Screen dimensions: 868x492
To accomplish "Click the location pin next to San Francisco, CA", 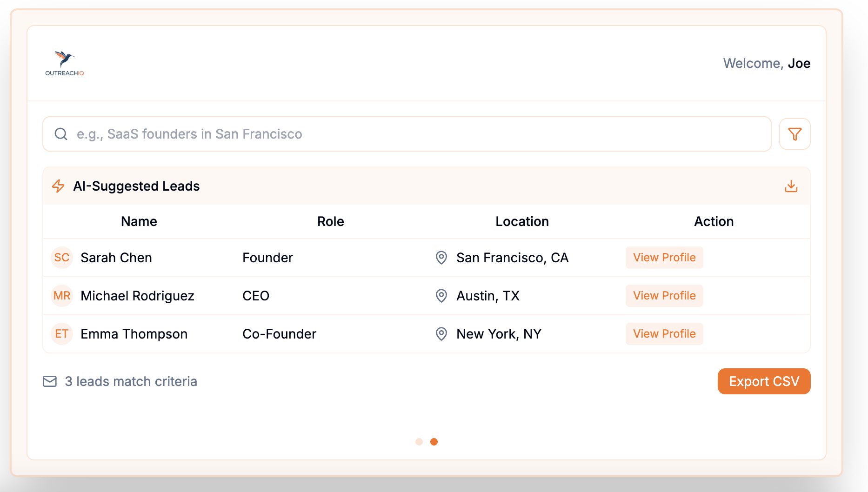I will tap(441, 258).
